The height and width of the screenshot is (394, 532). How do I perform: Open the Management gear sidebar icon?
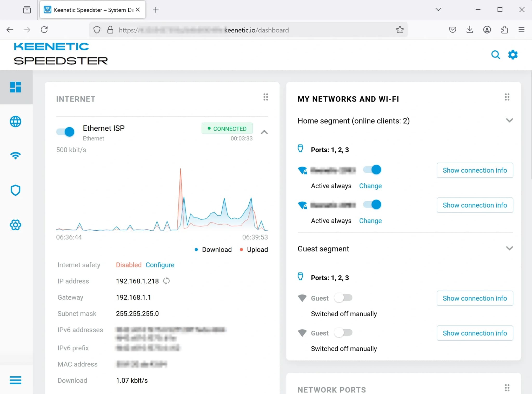tap(15, 225)
